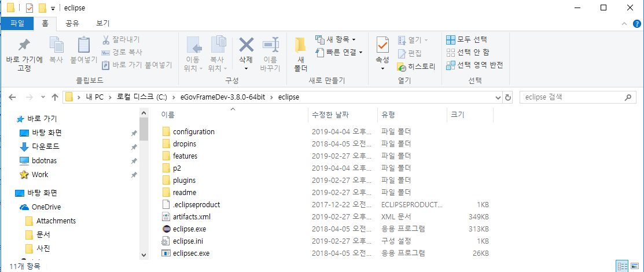644x272 pixels.
Task: Click 로컬 디스크 (C:) breadcrumb
Action: (142, 97)
